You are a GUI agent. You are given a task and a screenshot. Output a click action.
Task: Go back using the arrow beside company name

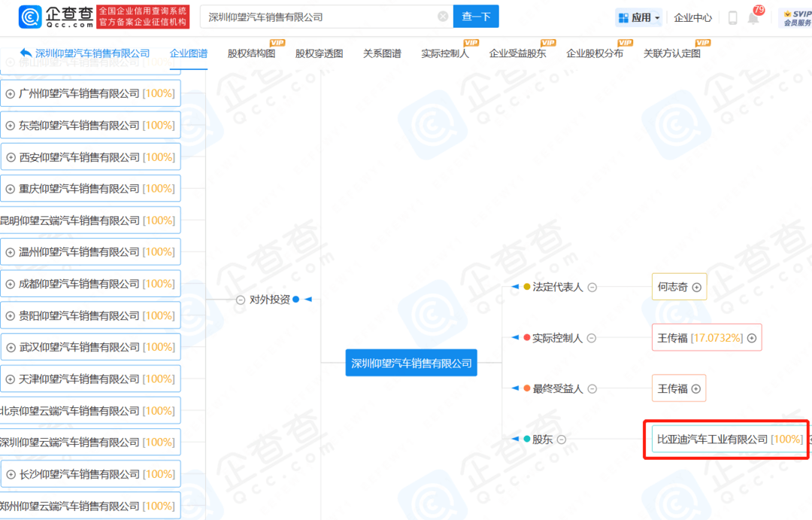click(x=26, y=53)
